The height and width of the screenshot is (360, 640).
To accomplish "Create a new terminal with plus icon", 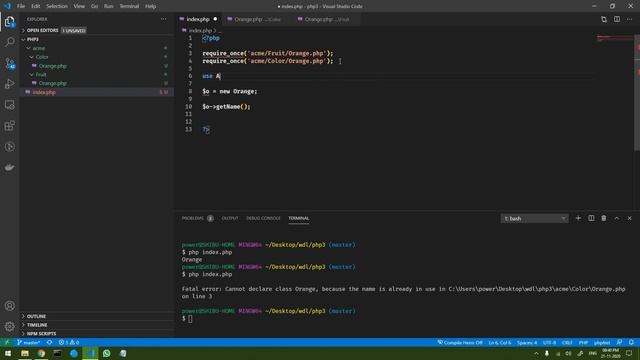I will point(578,218).
